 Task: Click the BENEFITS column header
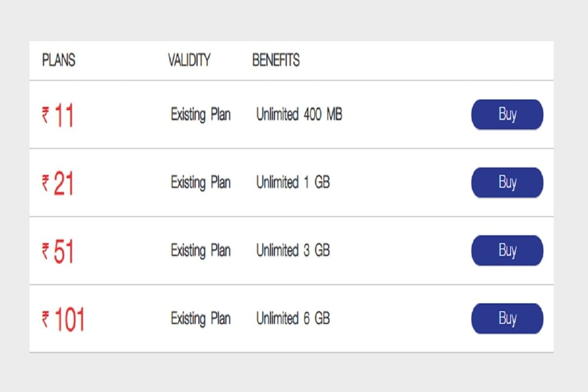[x=276, y=61]
